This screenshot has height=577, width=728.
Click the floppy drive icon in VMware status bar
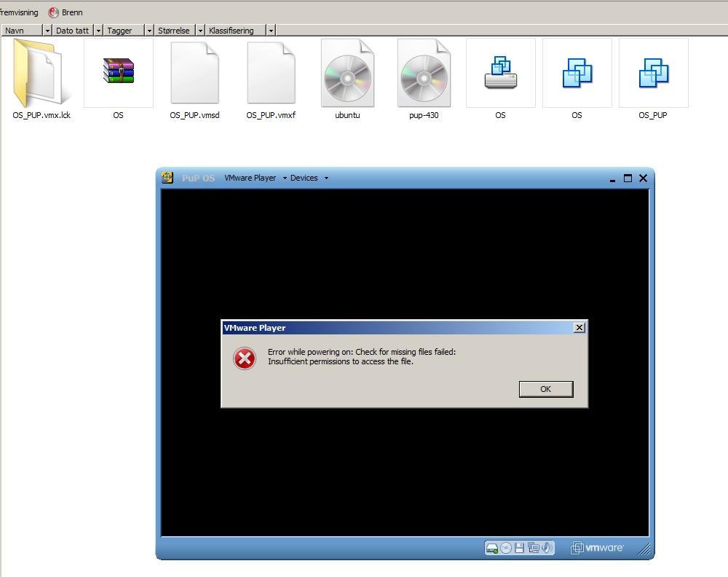click(x=519, y=548)
